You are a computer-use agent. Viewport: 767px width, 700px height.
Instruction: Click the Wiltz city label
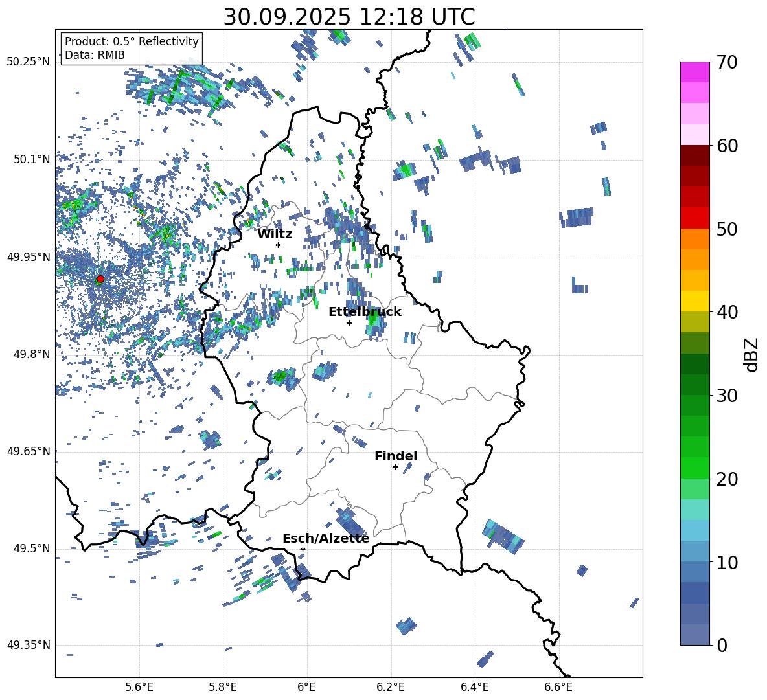coord(275,234)
